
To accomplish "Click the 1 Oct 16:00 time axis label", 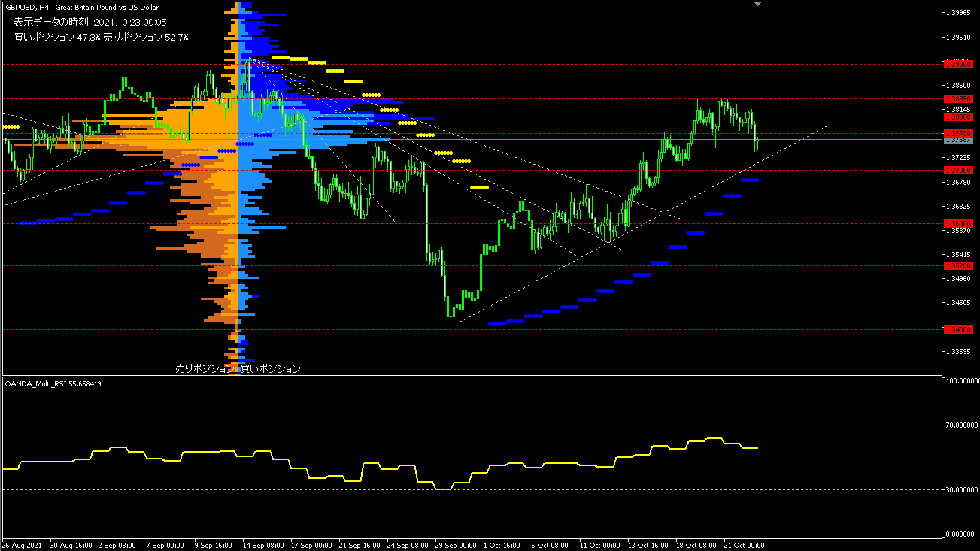I will tap(502, 544).
